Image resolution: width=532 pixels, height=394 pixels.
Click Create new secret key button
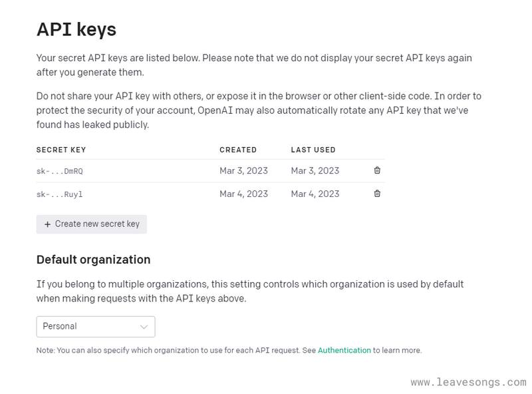(92, 224)
